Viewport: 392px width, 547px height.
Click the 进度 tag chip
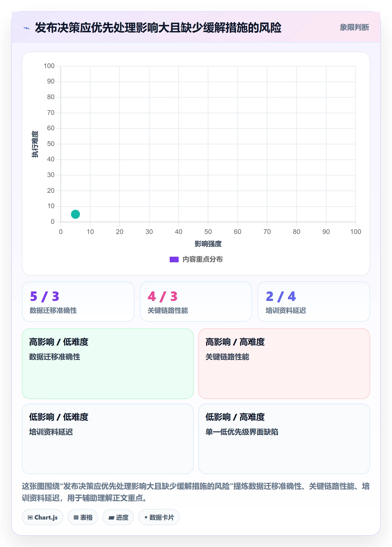pos(118,517)
